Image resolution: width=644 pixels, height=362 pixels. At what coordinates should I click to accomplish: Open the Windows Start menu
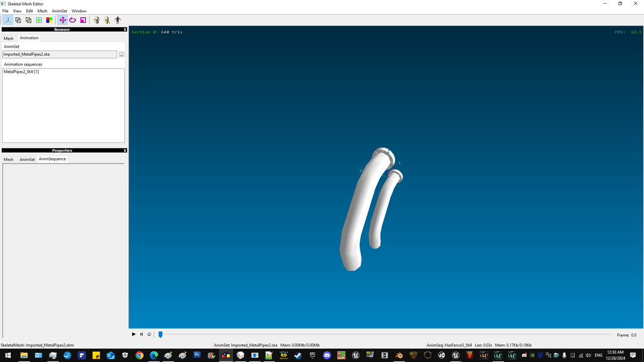(9, 355)
